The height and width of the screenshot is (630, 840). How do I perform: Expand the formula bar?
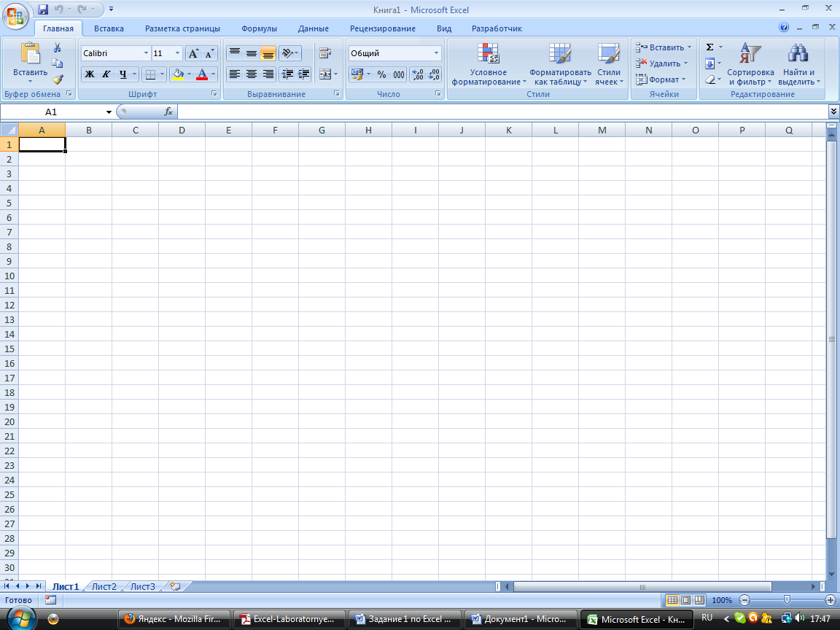click(833, 112)
